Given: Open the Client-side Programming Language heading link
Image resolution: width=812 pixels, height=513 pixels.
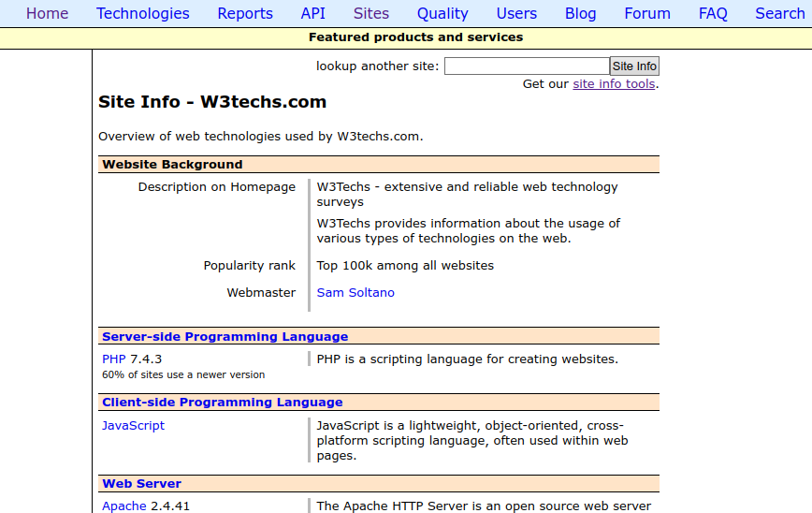Looking at the screenshot, I should click(x=222, y=403).
